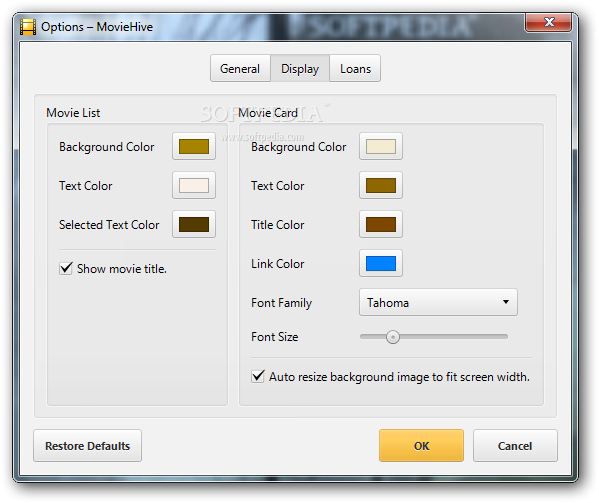
Task: Change the blue Link Color swatch
Action: (x=380, y=263)
